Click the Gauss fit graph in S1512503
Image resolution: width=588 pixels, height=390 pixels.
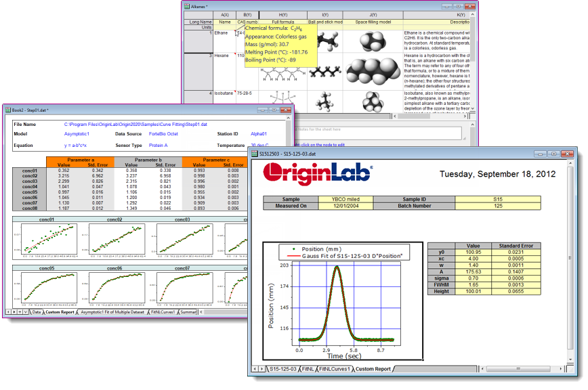(343, 301)
